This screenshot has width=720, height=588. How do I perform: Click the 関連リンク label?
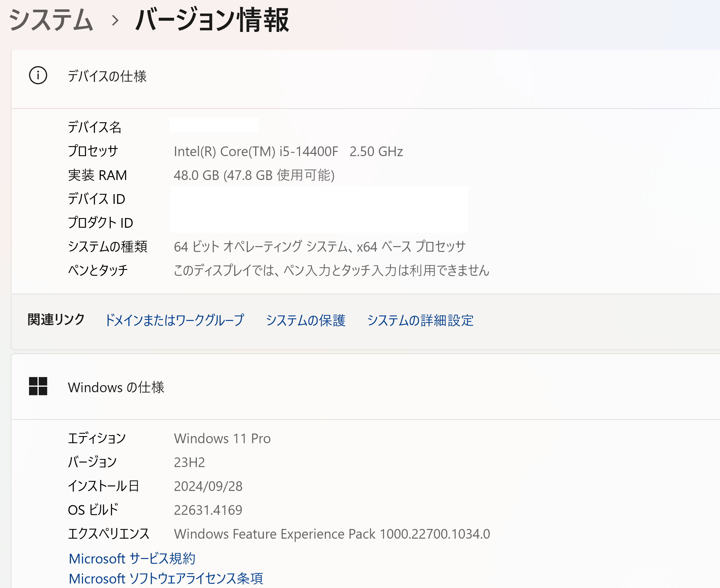point(56,319)
